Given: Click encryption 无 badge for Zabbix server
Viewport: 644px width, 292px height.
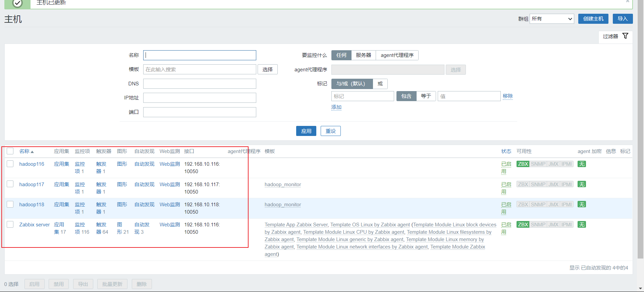Looking at the screenshot, I should point(582,225).
